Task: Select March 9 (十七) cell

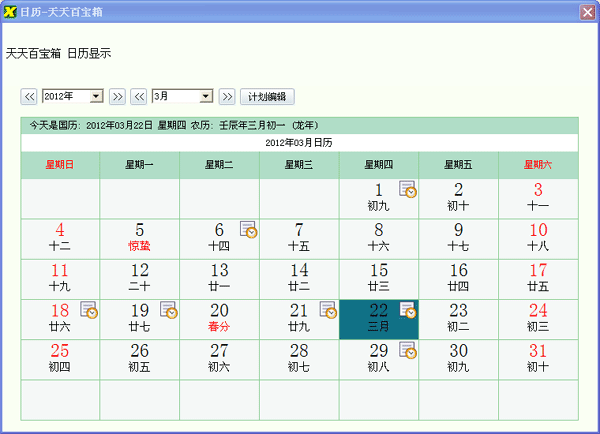Action: [458, 239]
